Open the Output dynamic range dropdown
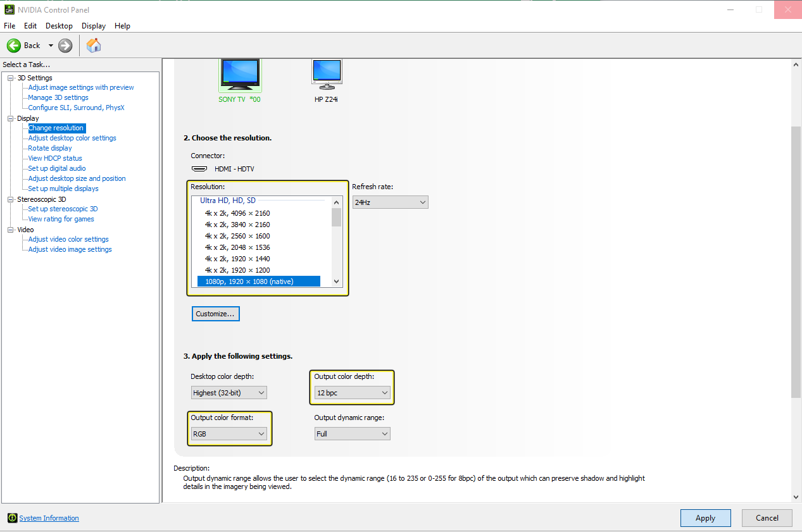This screenshot has height=532, width=802. point(352,434)
